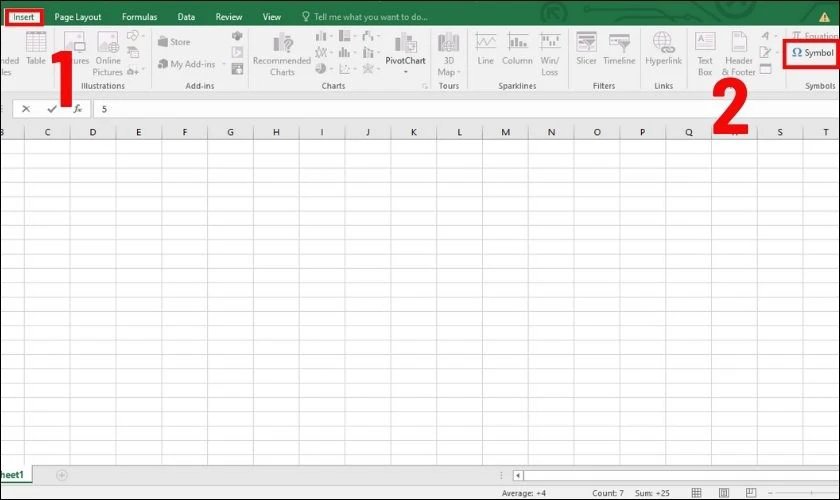Click the Table icon in the ribbon
840x500 pixels.
[x=36, y=48]
